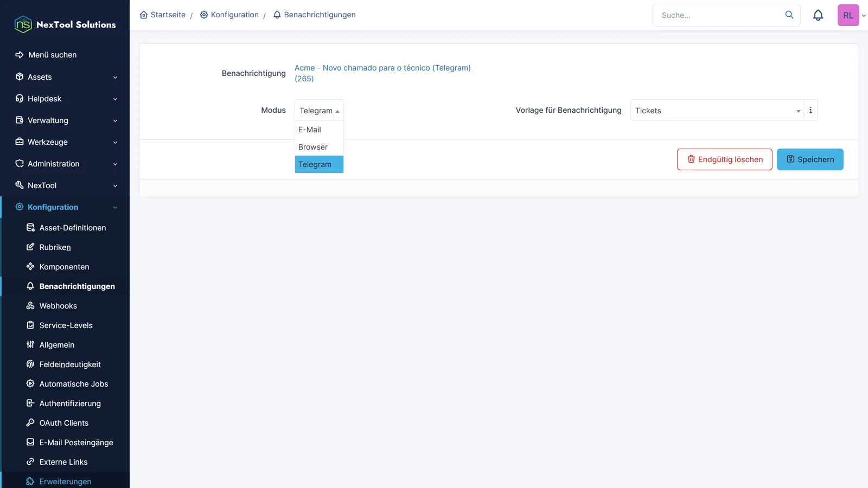This screenshot has width=868, height=488.
Task: Click the NexTool Solutions logo
Action: point(65,24)
